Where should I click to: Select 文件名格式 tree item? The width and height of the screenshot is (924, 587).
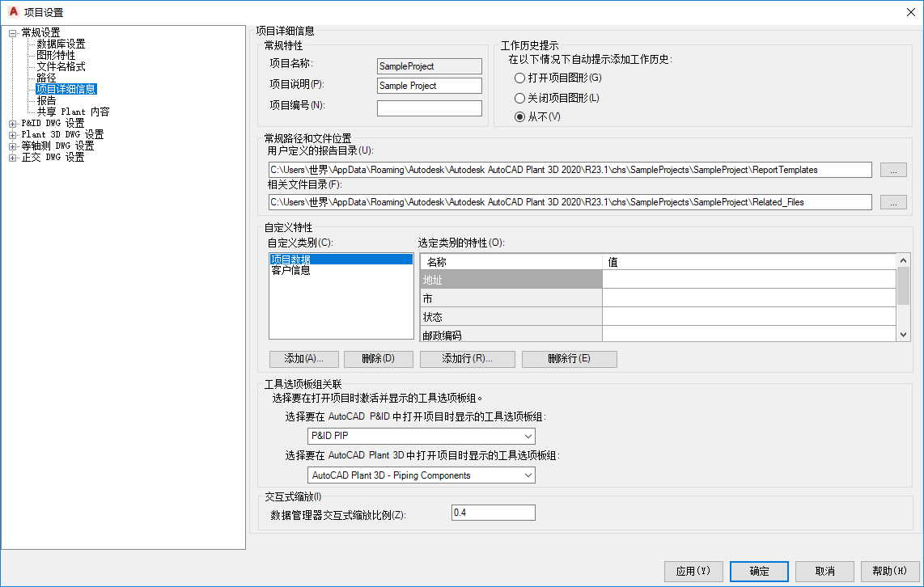(x=61, y=66)
